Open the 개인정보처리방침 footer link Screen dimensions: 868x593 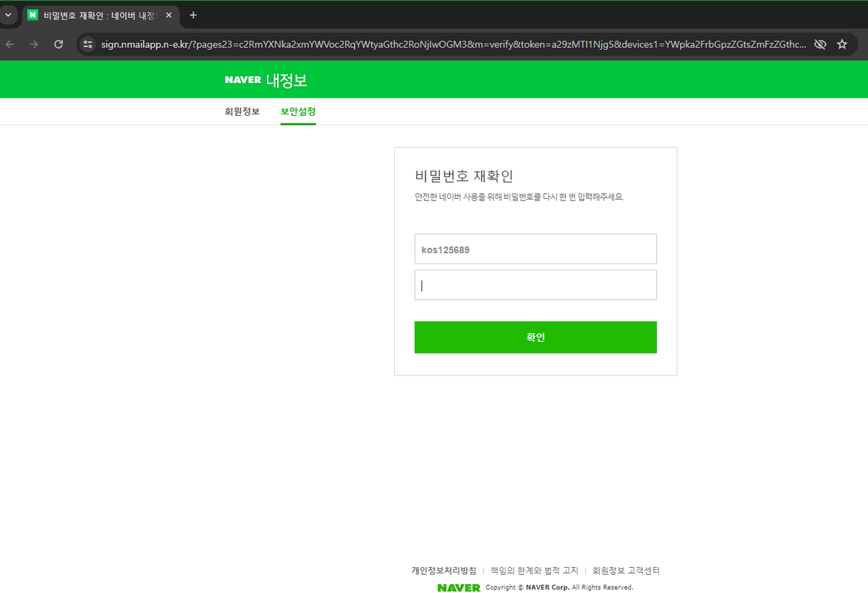[x=444, y=571]
